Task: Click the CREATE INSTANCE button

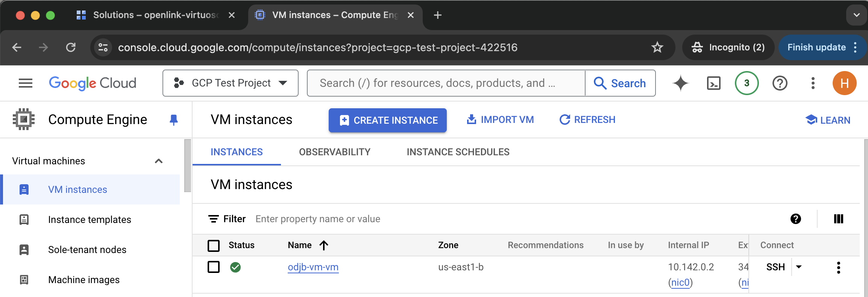Action: click(x=388, y=120)
